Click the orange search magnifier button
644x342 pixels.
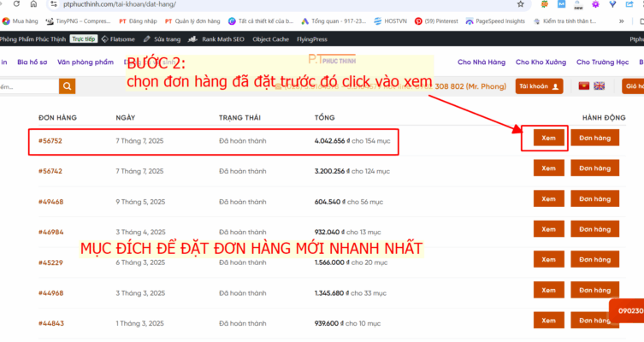click(x=67, y=86)
